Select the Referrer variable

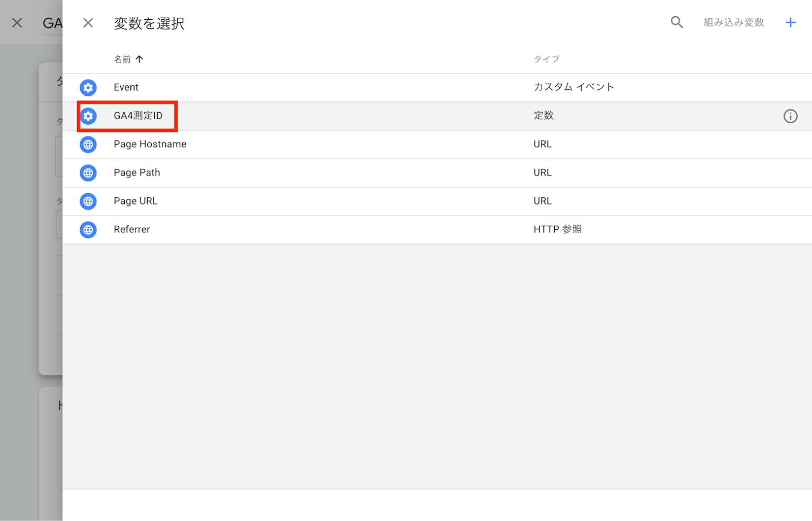click(132, 229)
